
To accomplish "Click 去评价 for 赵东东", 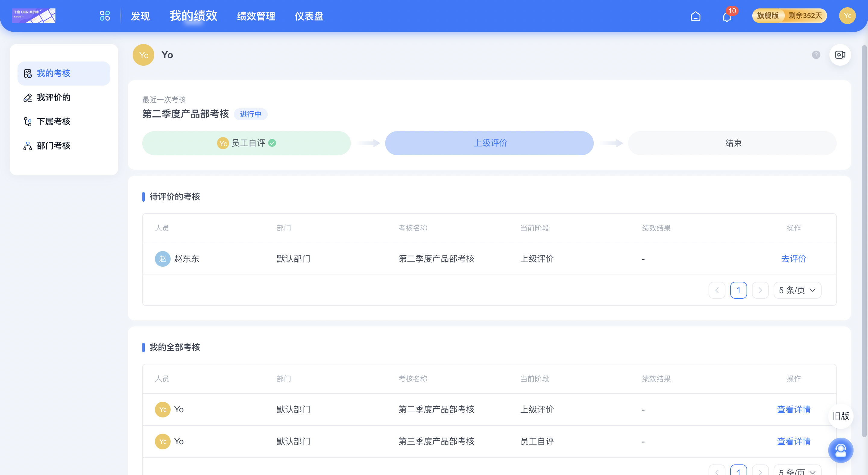I will coord(794,259).
